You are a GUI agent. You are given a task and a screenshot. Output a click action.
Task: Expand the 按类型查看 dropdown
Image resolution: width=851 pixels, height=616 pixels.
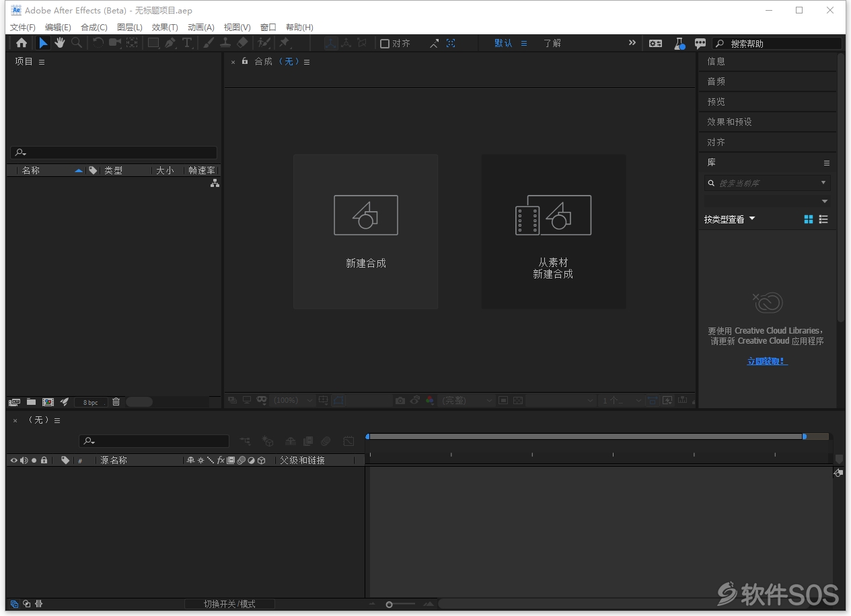730,219
